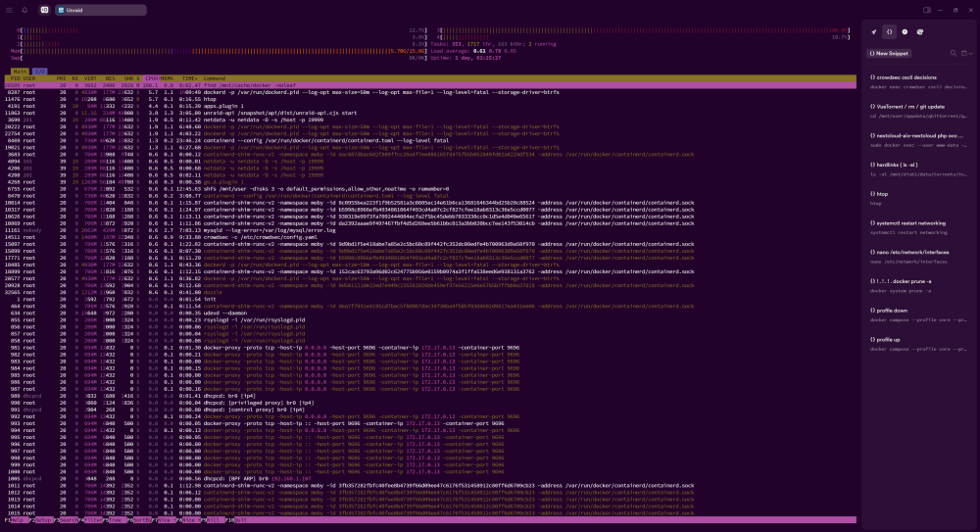Viewport: 980px width, 532px height.
Task: Select the udevd --daemon process row
Action: (x=430, y=314)
